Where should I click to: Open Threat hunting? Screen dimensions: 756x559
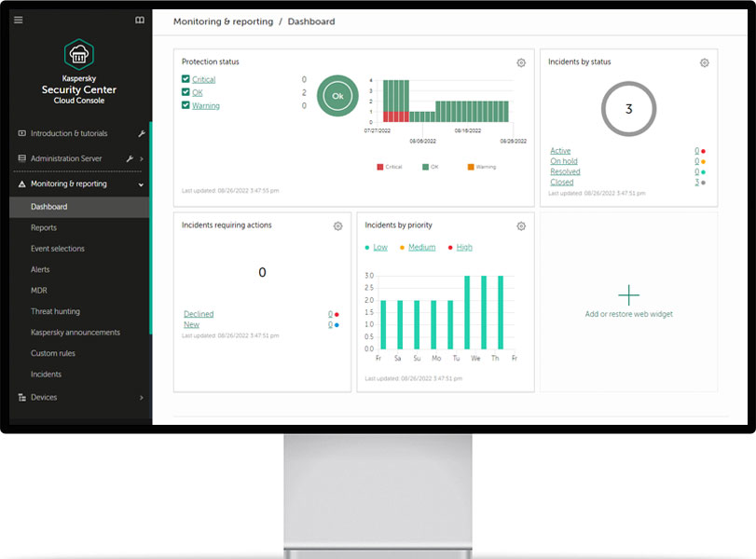click(55, 312)
